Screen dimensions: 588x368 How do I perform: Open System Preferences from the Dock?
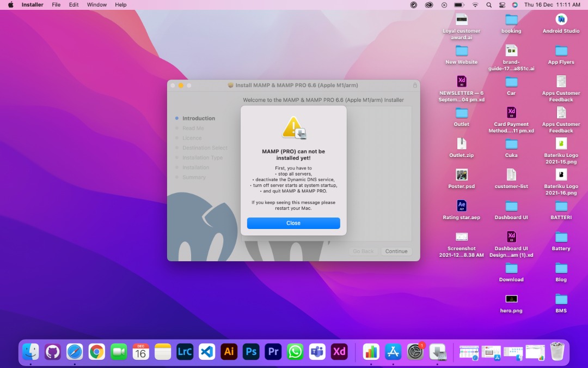click(415, 352)
